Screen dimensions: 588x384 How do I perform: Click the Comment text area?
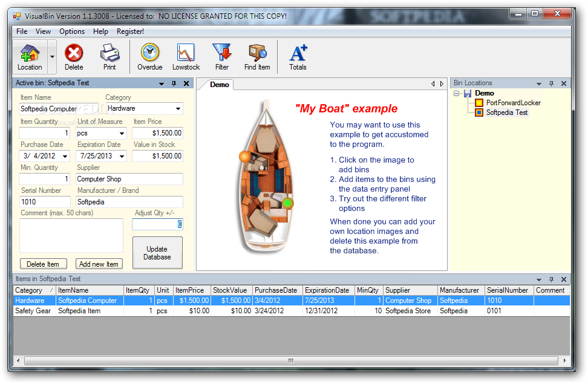[x=71, y=235]
